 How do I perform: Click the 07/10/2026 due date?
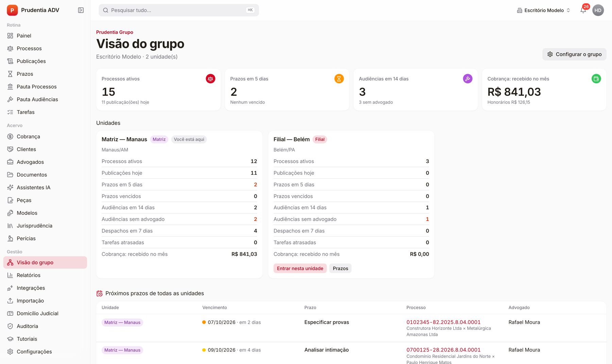point(222,322)
